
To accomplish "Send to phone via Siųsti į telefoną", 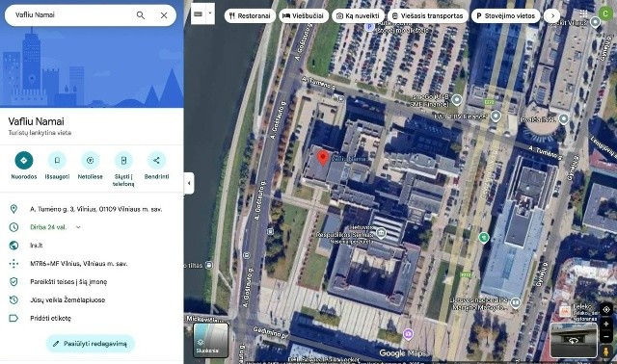I will (x=123, y=161).
